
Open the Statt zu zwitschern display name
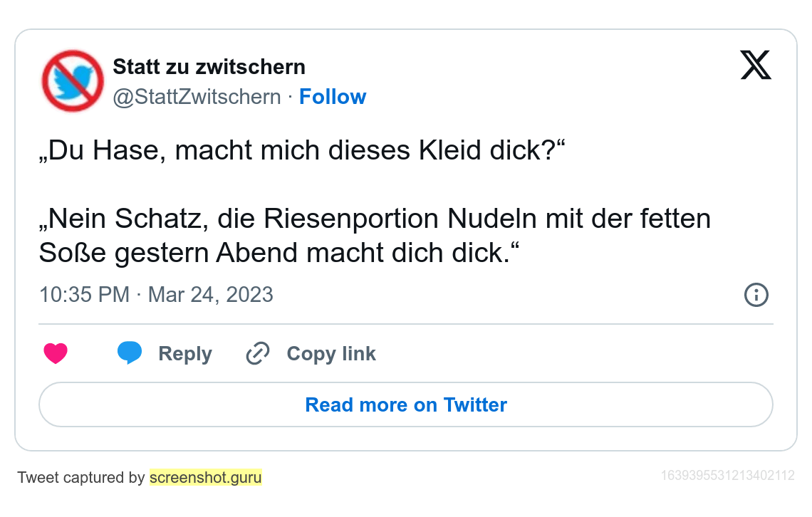(x=209, y=67)
